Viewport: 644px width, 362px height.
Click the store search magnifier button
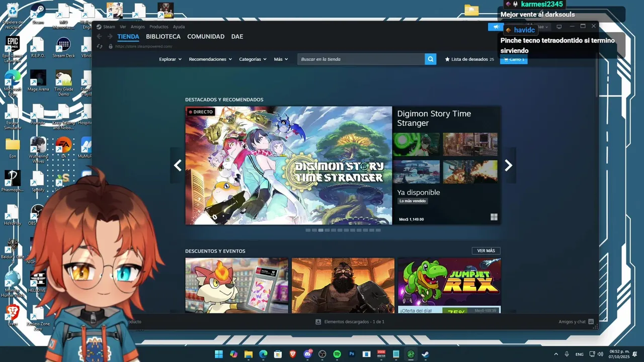pos(431,59)
